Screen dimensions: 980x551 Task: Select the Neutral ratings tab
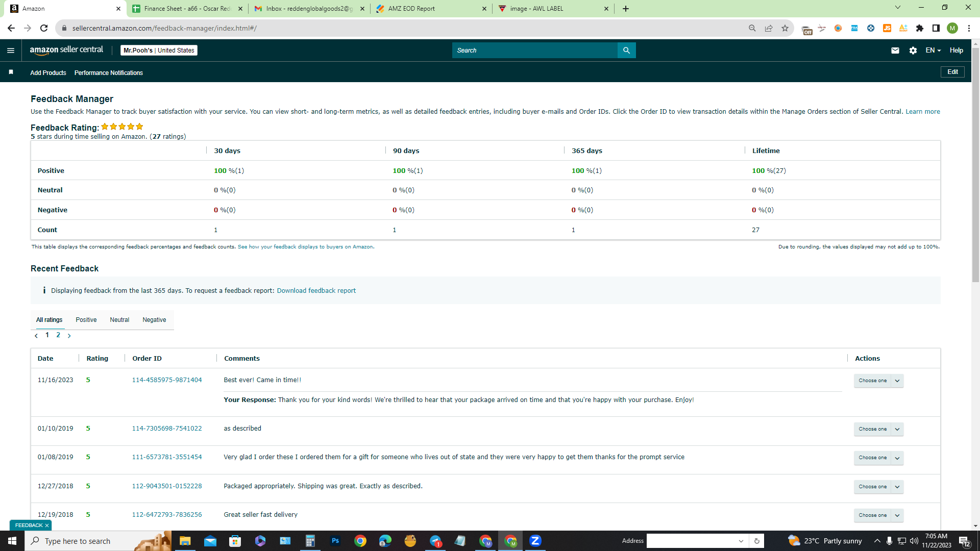pos(119,320)
